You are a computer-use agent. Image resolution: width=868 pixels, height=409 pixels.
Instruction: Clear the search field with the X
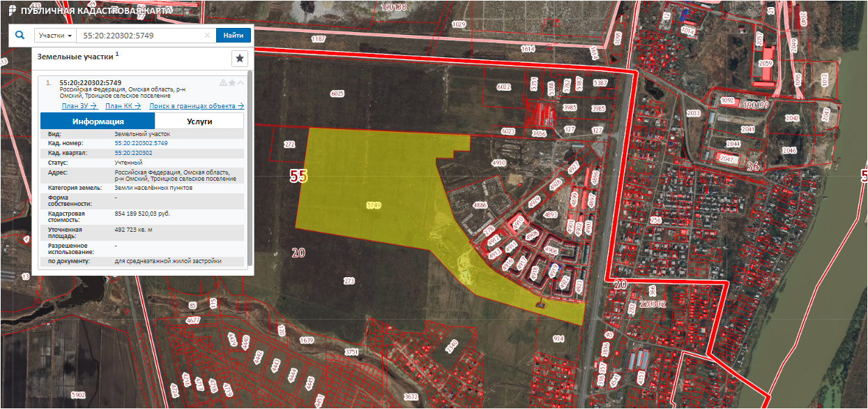coord(207,36)
